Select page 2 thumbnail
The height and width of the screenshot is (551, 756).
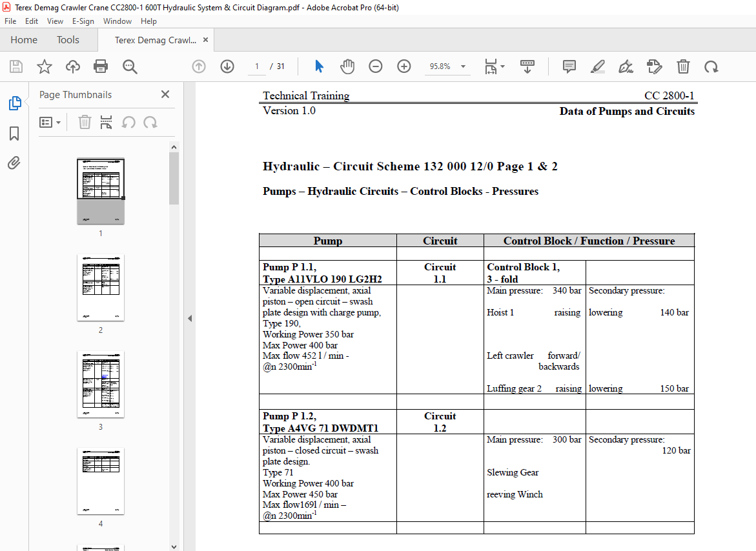click(x=101, y=288)
